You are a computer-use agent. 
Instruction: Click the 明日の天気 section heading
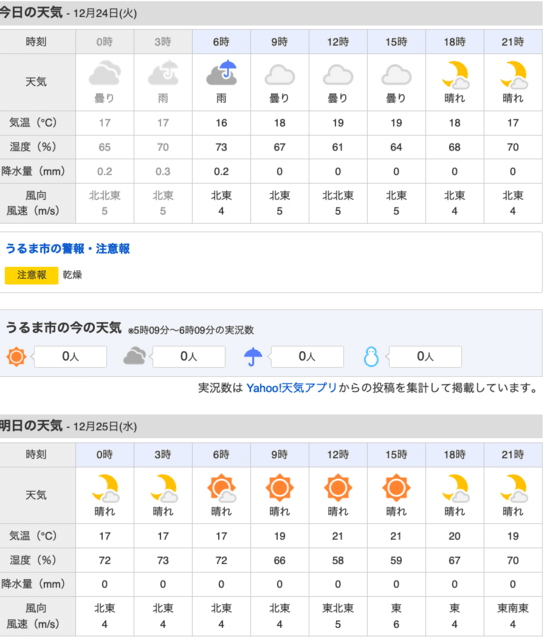[31, 426]
